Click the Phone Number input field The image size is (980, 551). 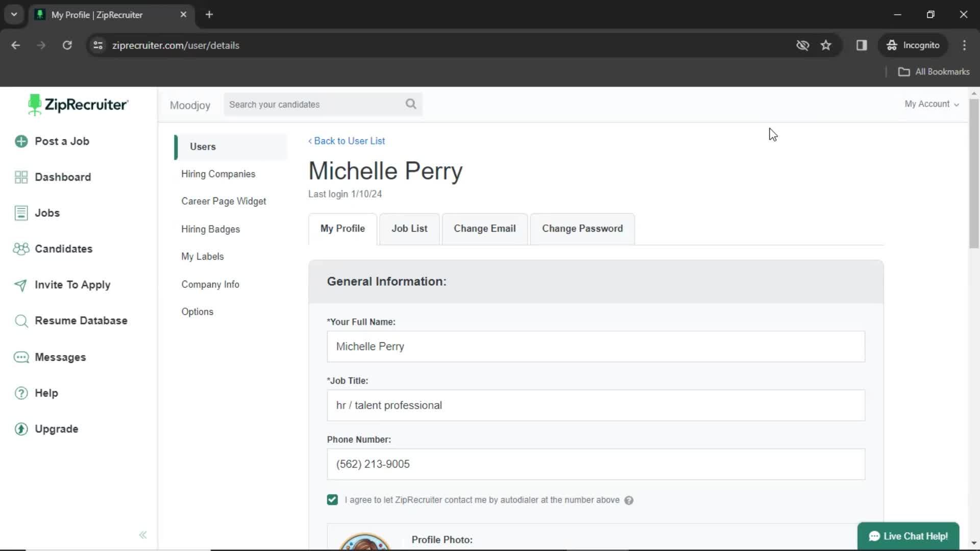[x=595, y=464]
